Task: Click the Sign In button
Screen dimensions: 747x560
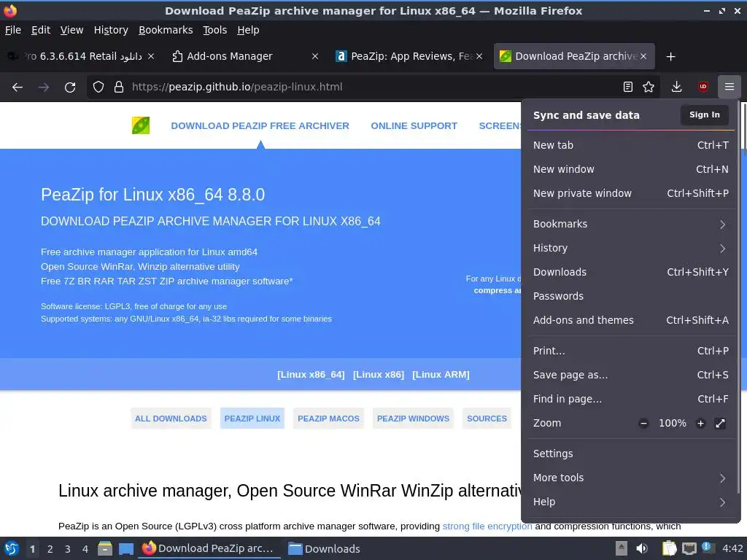Action: pos(704,114)
